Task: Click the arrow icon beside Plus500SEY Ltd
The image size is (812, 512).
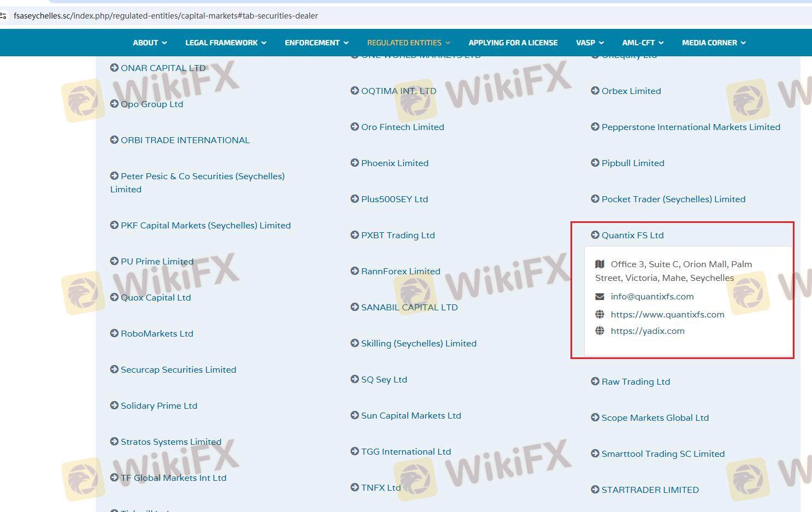Action: [355, 199]
